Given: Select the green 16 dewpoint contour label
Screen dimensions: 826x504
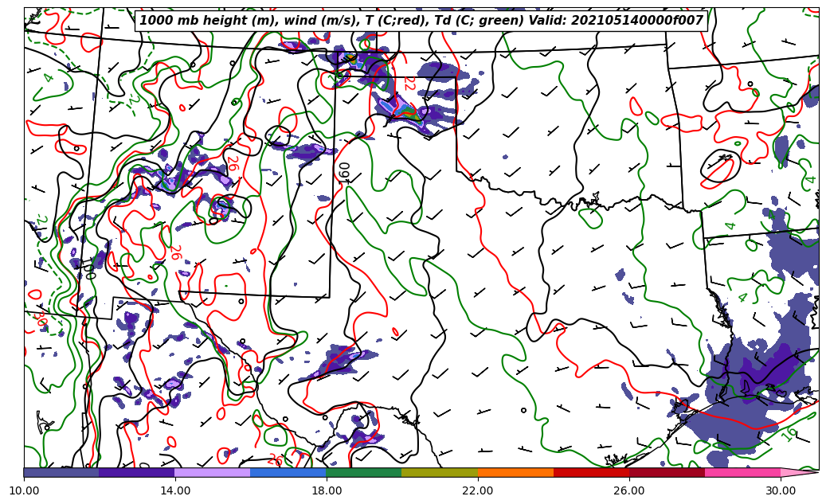Looking at the screenshot, I should 789,434.
